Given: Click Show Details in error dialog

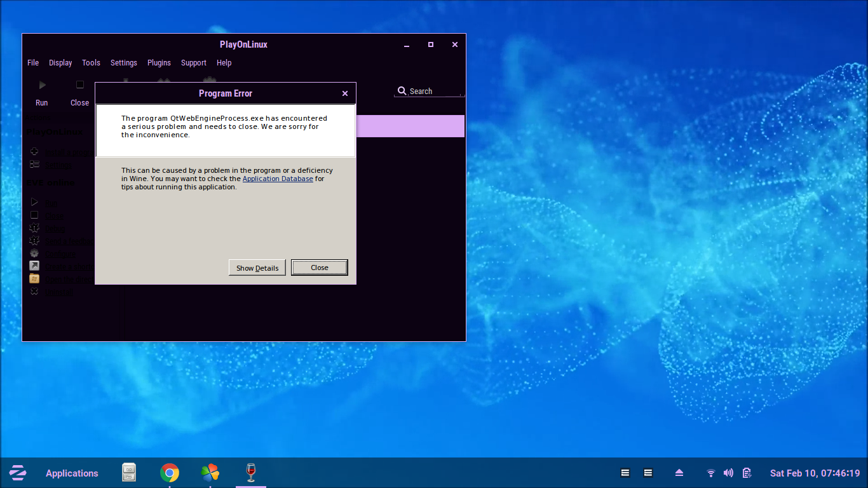Looking at the screenshot, I should tap(257, 268).
